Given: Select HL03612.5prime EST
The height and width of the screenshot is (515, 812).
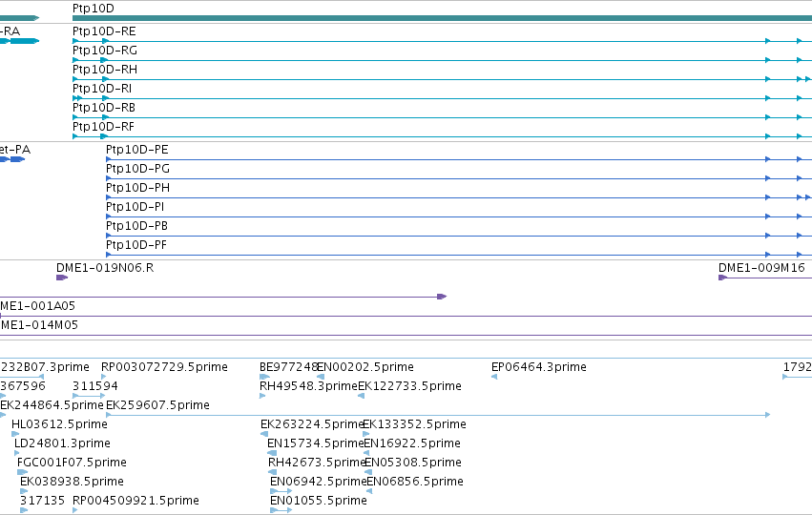Looking at the screenshot, I should [59, 425].
